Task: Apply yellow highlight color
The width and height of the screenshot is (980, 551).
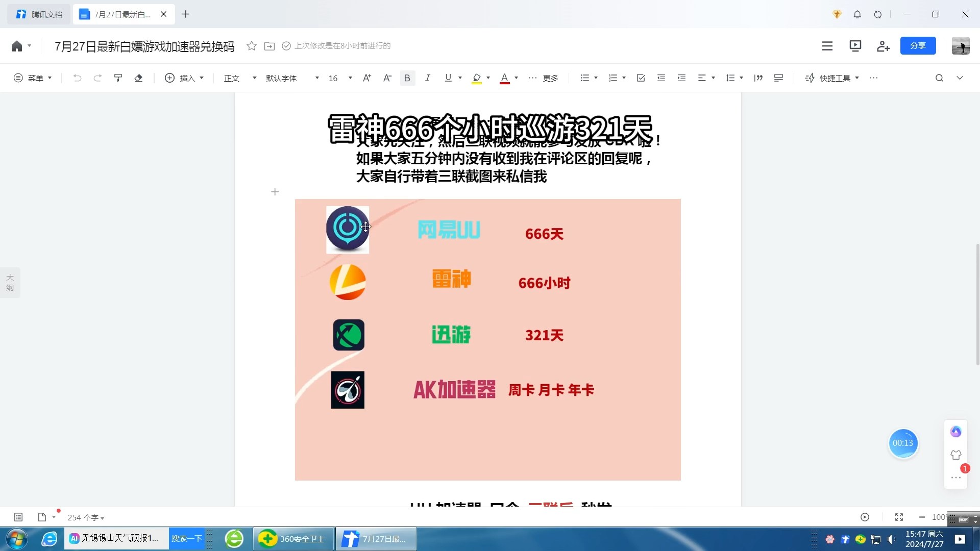Action: 477,78
